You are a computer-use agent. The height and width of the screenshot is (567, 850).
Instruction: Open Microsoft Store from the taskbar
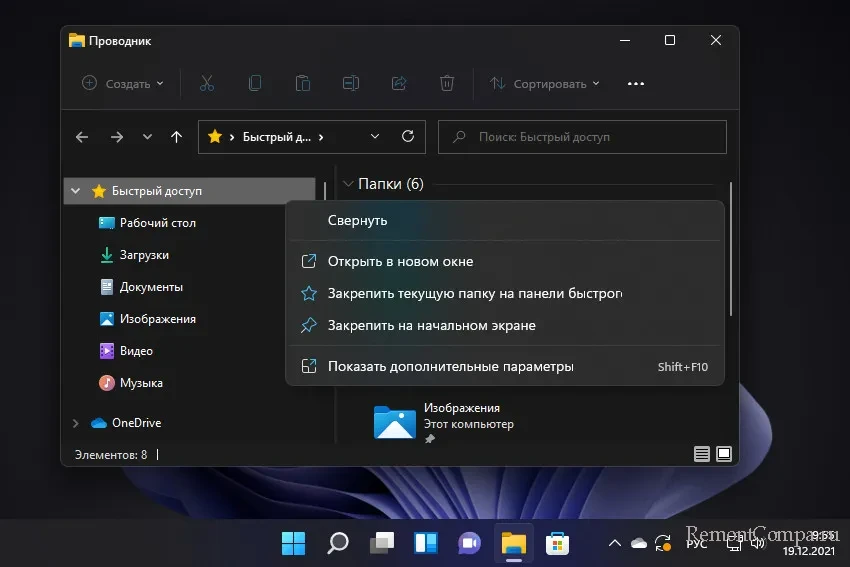(557, 543)
